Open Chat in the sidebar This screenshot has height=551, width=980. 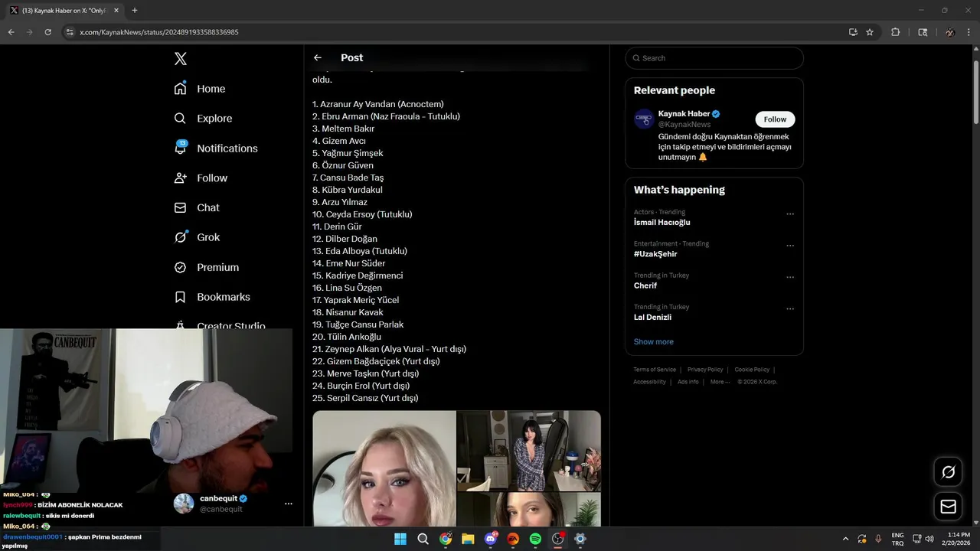click(x=197, y=207)
